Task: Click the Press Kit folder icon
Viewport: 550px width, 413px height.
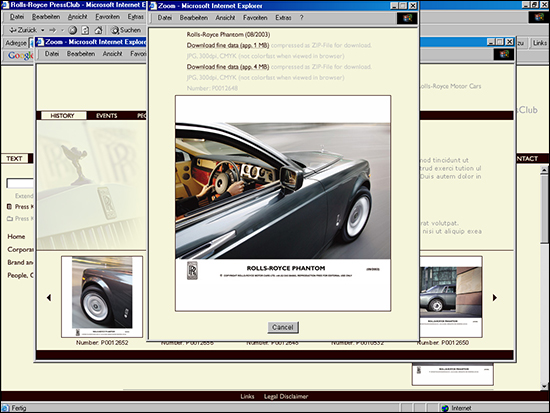Action: tap(9, 219)
